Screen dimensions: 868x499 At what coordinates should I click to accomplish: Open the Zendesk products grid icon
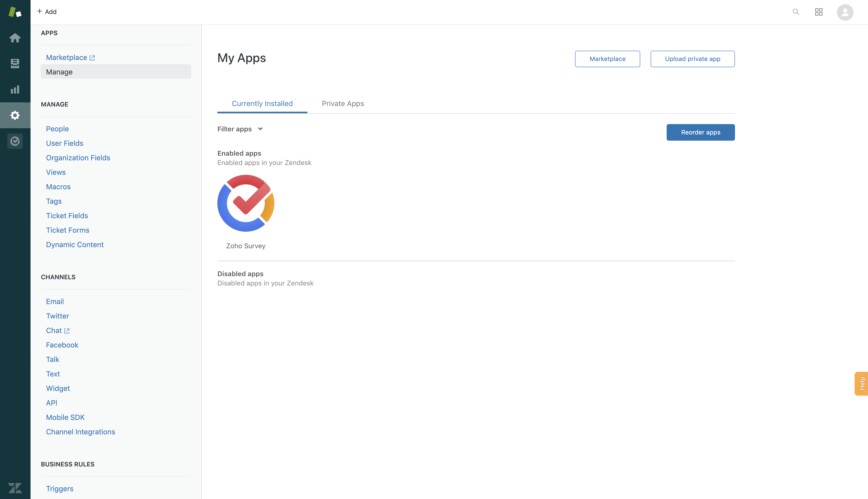click(x=819, y=12)
